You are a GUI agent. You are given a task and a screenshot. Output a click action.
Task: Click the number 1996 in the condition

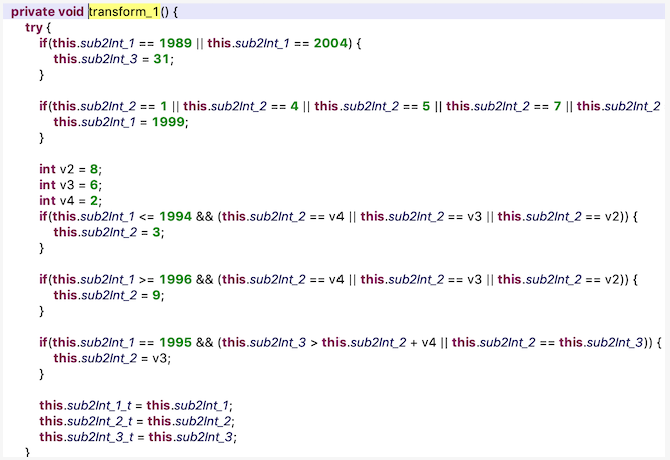coord(175,279)
